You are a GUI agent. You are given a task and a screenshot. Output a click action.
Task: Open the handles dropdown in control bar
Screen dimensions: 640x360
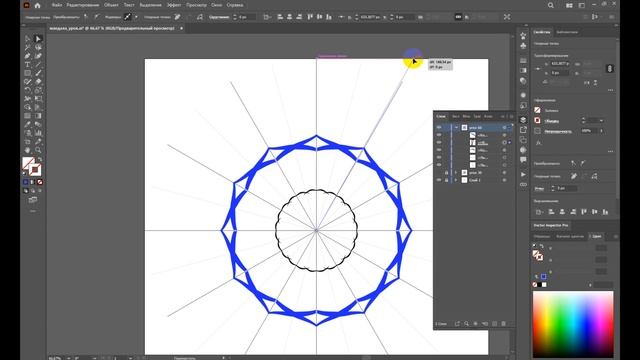pyautogui.click(x=136, y=17)
